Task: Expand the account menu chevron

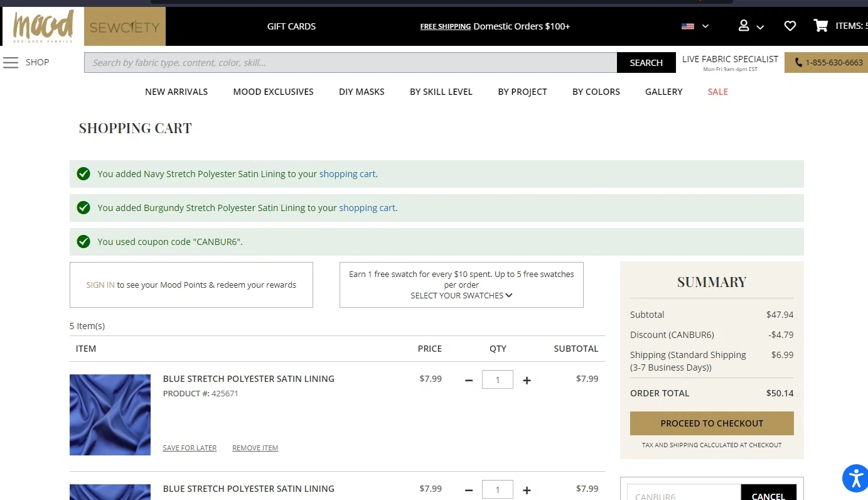Action: (760, 27)
